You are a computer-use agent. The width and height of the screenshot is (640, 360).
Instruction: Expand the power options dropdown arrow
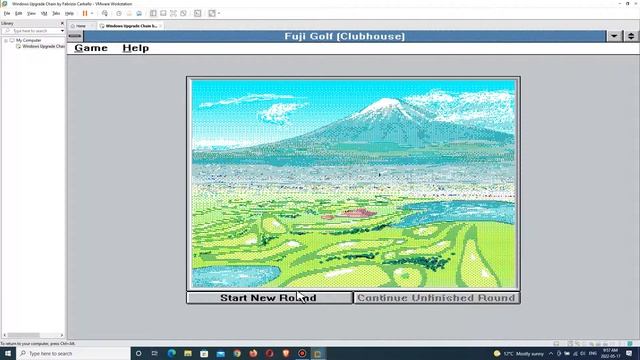tap(92, 13)
